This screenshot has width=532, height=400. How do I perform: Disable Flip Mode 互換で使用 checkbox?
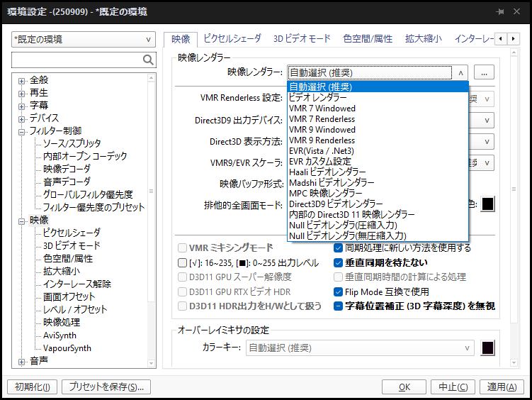click(339, 291)
